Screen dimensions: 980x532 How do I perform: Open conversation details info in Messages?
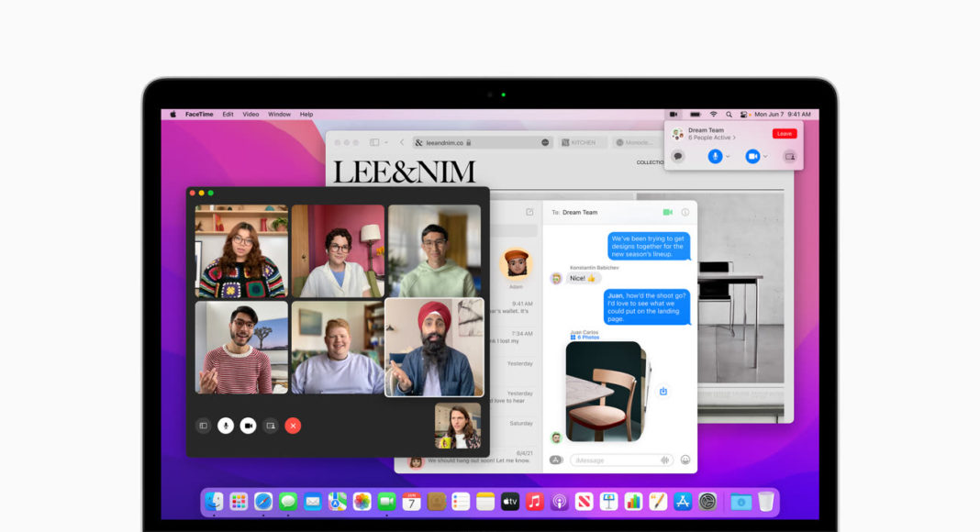point(685,212)
